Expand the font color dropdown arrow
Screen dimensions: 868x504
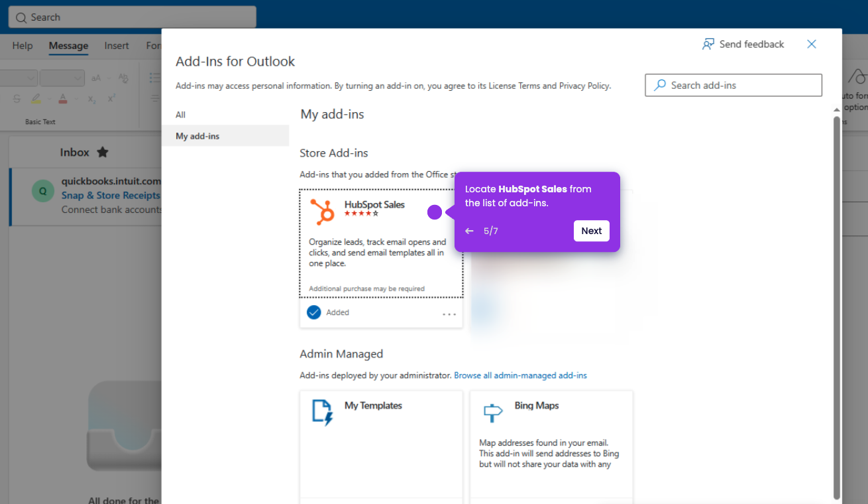pos(76,99)
